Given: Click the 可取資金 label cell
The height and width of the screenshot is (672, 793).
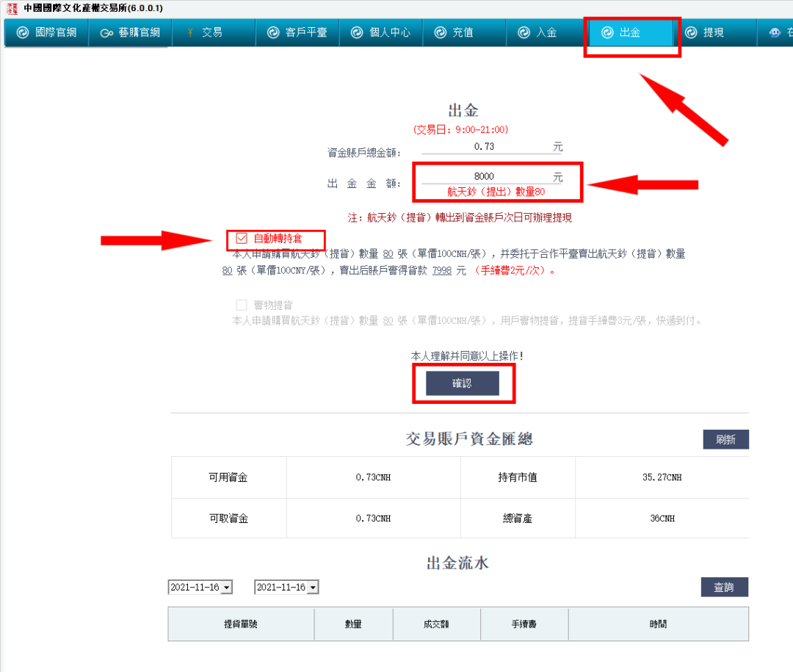Looking at the screenshot, I should [228, 519].
